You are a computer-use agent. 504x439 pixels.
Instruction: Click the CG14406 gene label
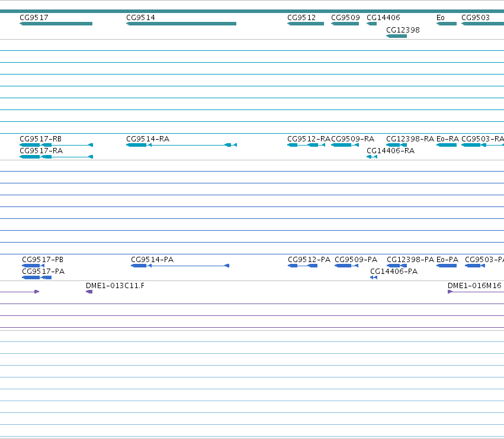383,18
